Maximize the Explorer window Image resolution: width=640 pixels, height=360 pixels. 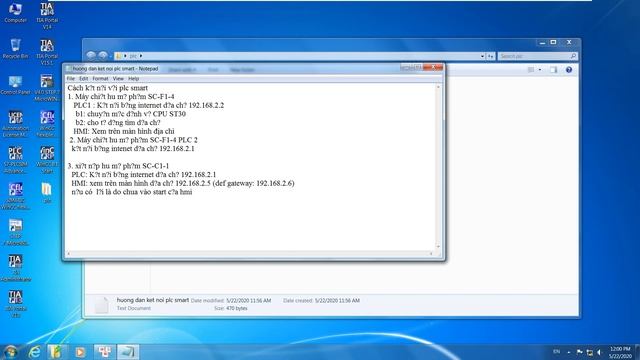[553, 42]
